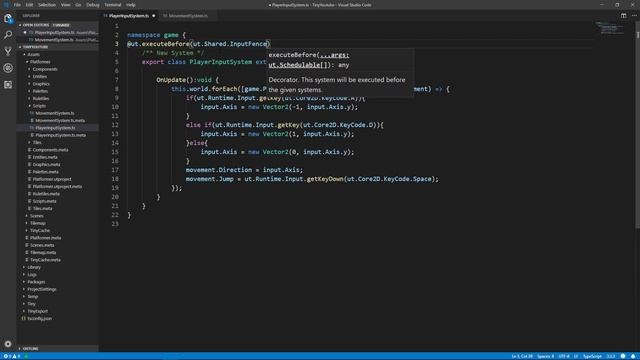Click the unsaved dot on PlayerInputSystem.ts tab
The width and height of the screenshot is (640, 360).
[154, 16]
